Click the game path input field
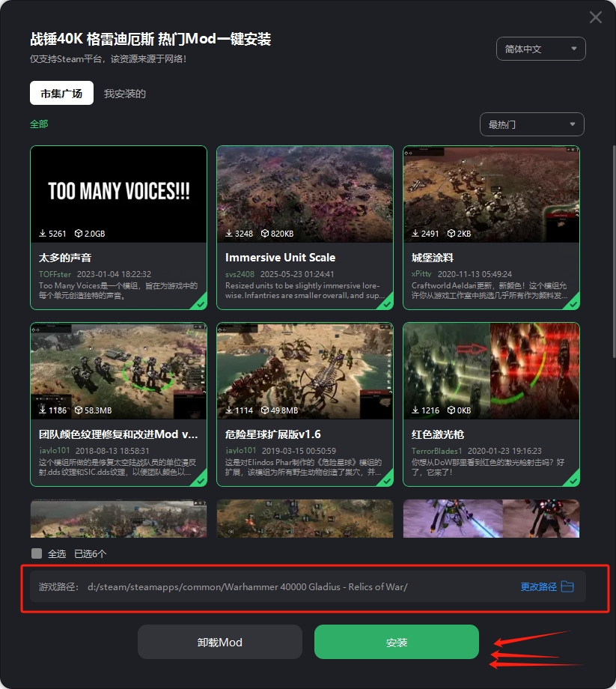Screen dimensions: 616x689 coord(308,586)
